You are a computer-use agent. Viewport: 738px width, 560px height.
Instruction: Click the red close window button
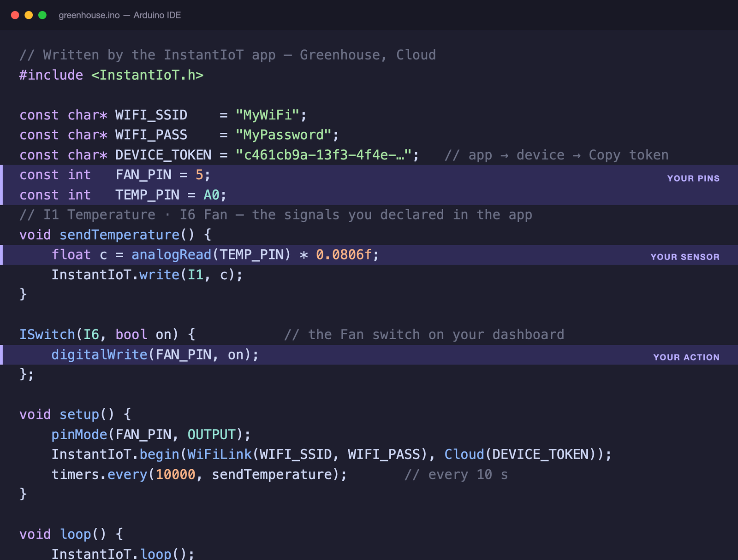[15, 15]
